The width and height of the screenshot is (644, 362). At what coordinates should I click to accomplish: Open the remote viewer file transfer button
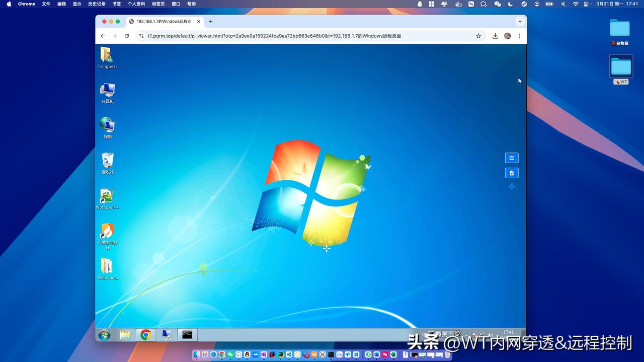512,173
